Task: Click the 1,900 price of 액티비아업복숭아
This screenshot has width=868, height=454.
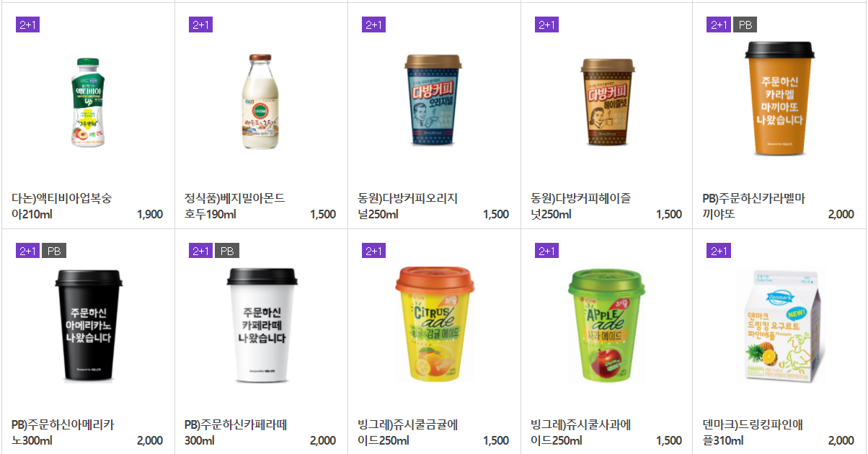Action: [150, 214]
